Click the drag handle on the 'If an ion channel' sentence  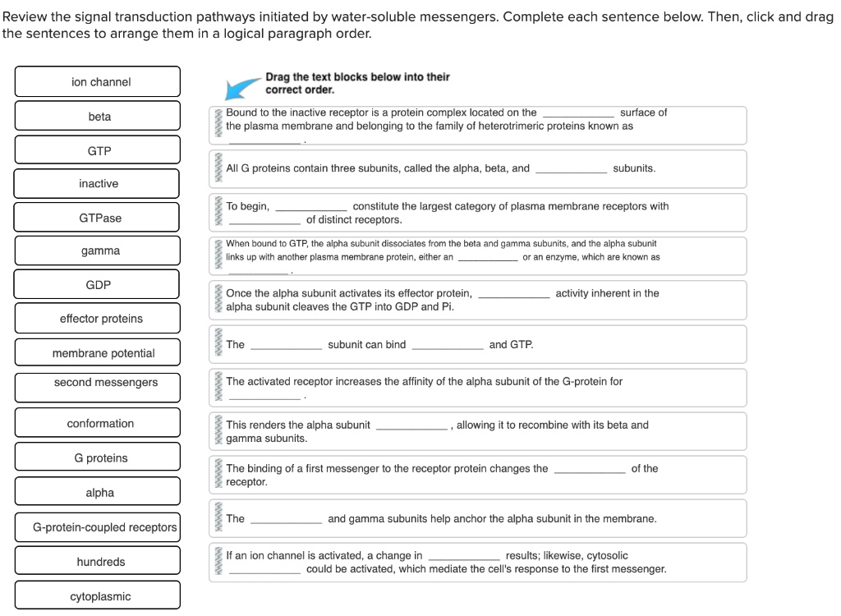pos(217,562)
